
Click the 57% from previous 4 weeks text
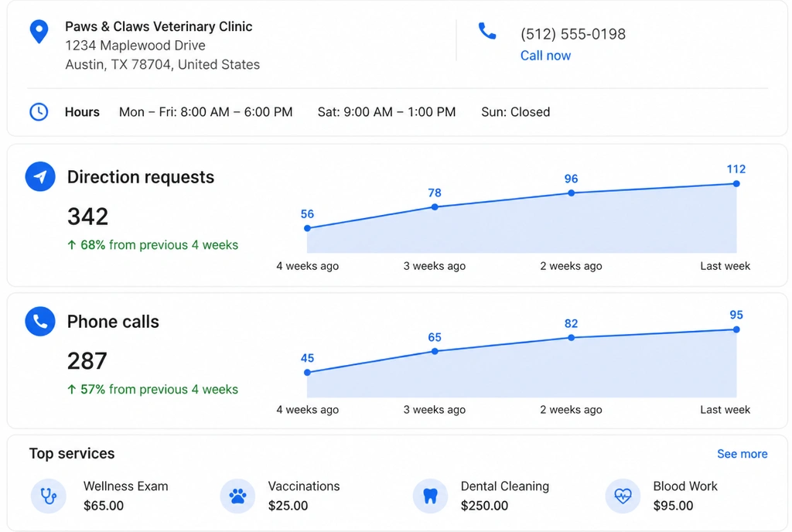(x=152, y=389)
